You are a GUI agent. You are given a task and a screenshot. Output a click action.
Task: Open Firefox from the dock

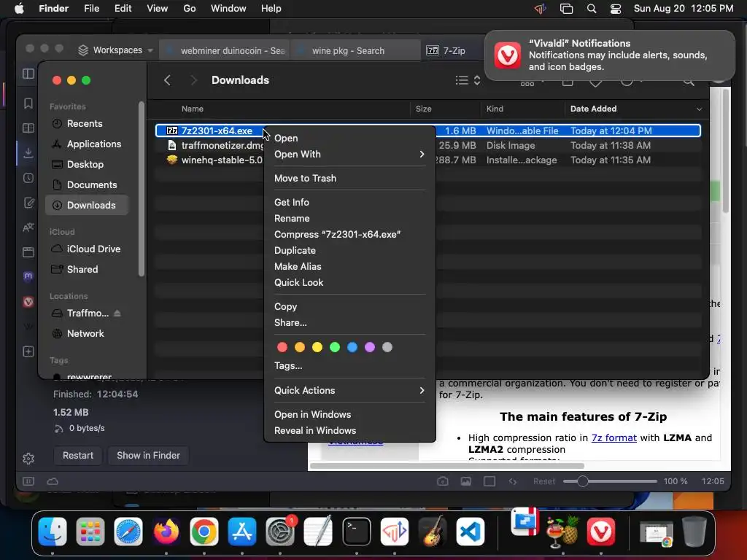tap(166, 532)
